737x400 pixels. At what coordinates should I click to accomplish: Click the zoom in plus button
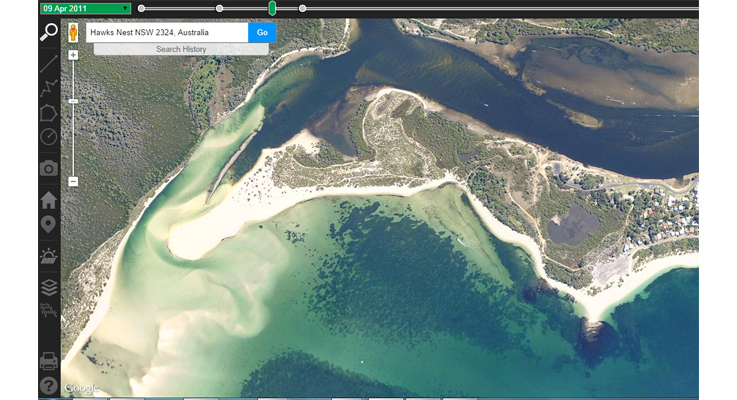tap(73, 55)
